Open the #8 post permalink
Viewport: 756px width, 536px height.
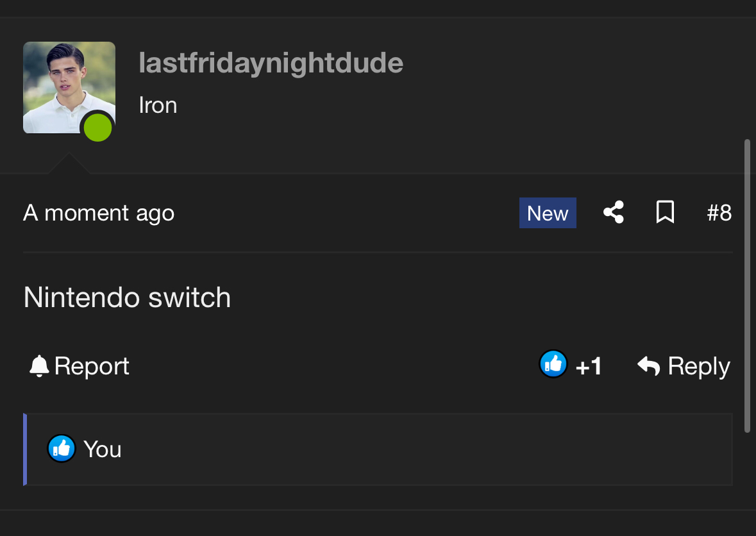tap(719, 213)
